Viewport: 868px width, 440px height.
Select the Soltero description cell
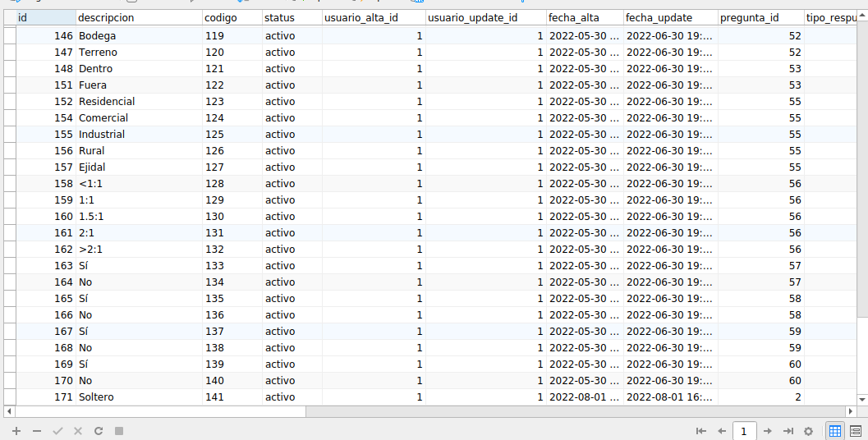pos(96,397)
